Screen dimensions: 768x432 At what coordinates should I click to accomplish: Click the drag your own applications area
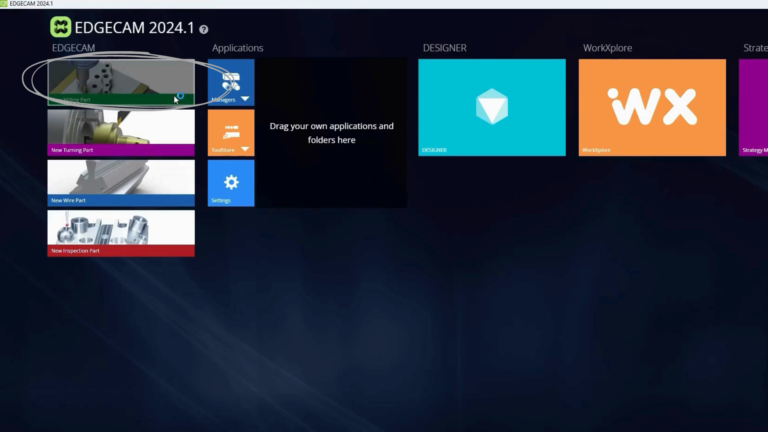[x=331, y=133]
